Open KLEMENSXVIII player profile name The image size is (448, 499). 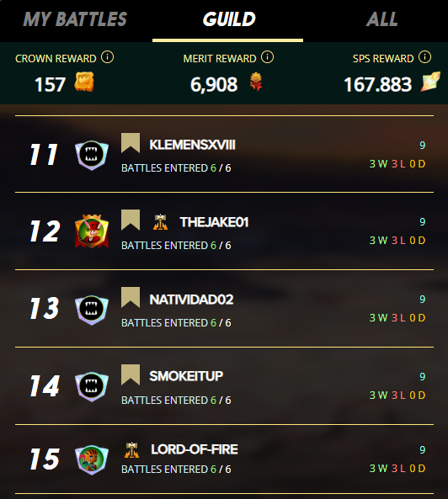pyautogui.click(x=192, y=145)
